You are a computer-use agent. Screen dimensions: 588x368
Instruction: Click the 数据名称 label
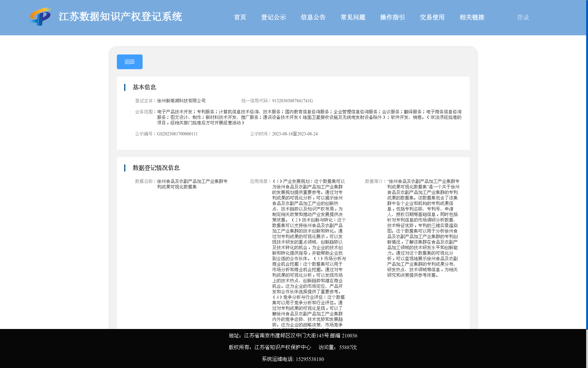[x=146, y=181]
